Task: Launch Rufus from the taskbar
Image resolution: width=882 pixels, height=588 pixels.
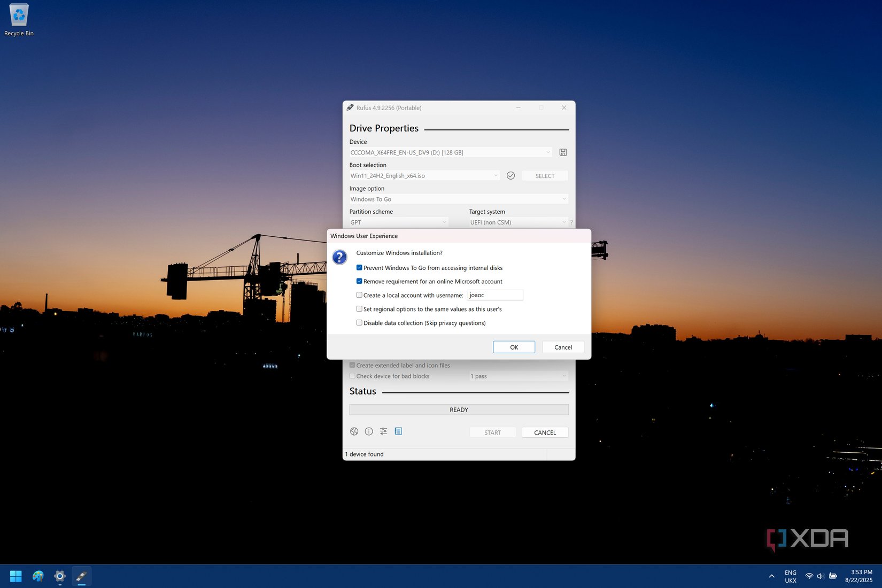Action: pyautogui.click(x=81, y=576)
